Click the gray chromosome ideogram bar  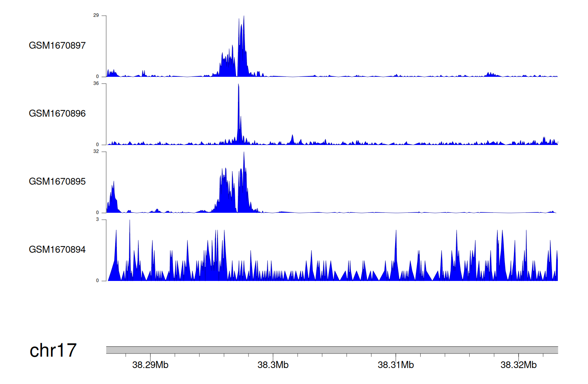click(332, 350)
